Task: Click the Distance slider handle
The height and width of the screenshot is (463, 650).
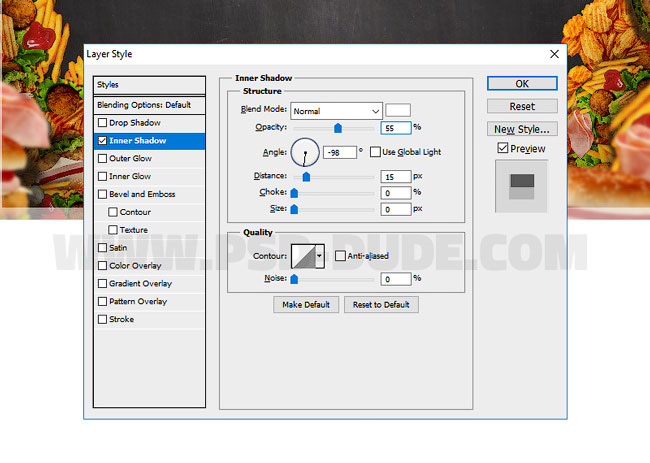Action: 306,177
